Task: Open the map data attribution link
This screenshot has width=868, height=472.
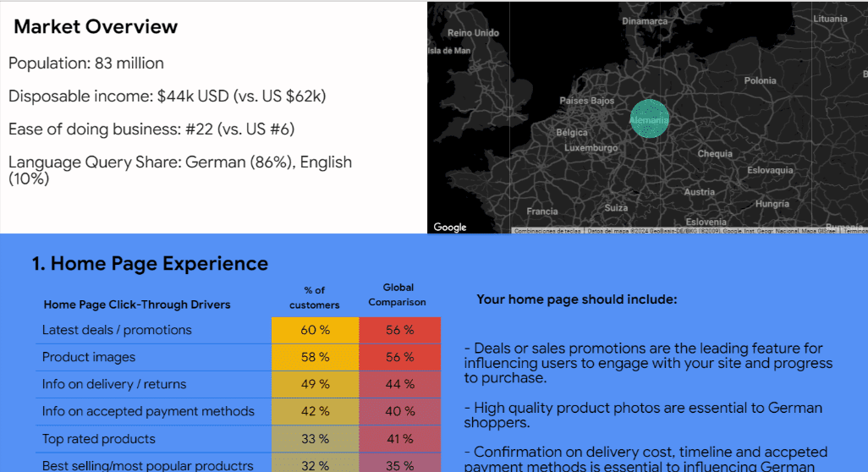Action: click(711, 231)
